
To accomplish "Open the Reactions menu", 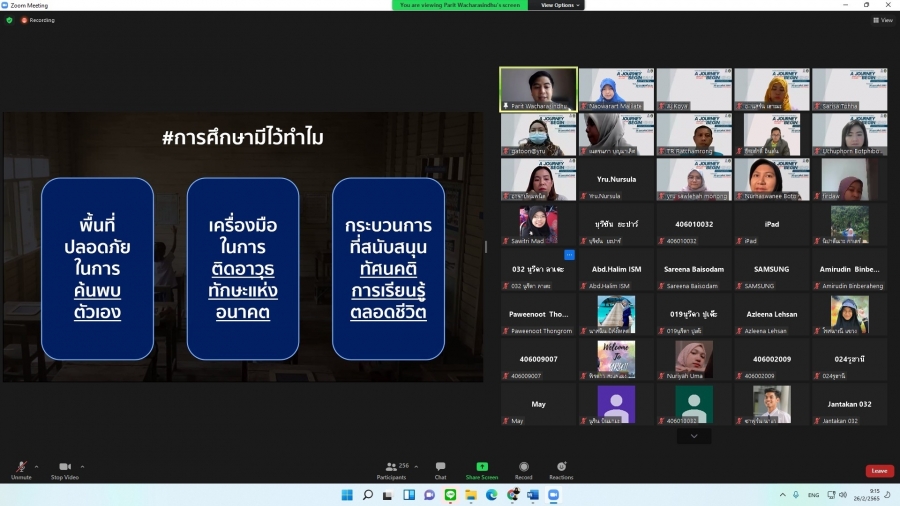I will (x=561, y=469).
